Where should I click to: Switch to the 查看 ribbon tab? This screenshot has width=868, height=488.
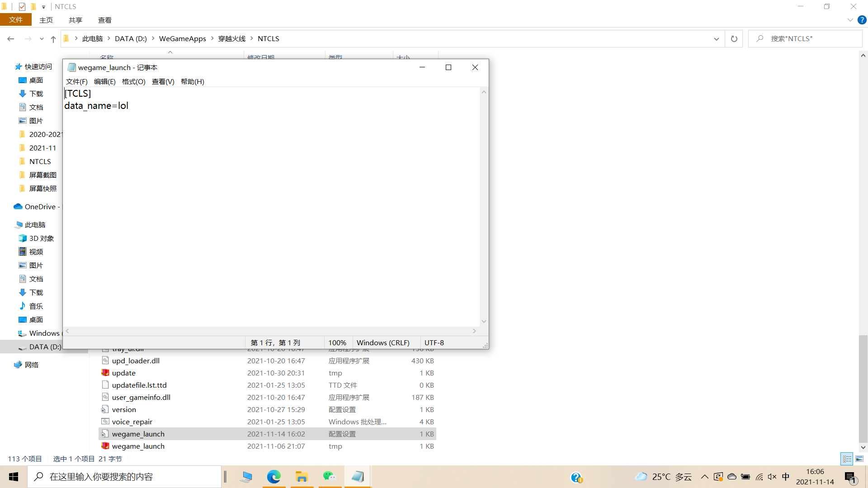point(104,20)
